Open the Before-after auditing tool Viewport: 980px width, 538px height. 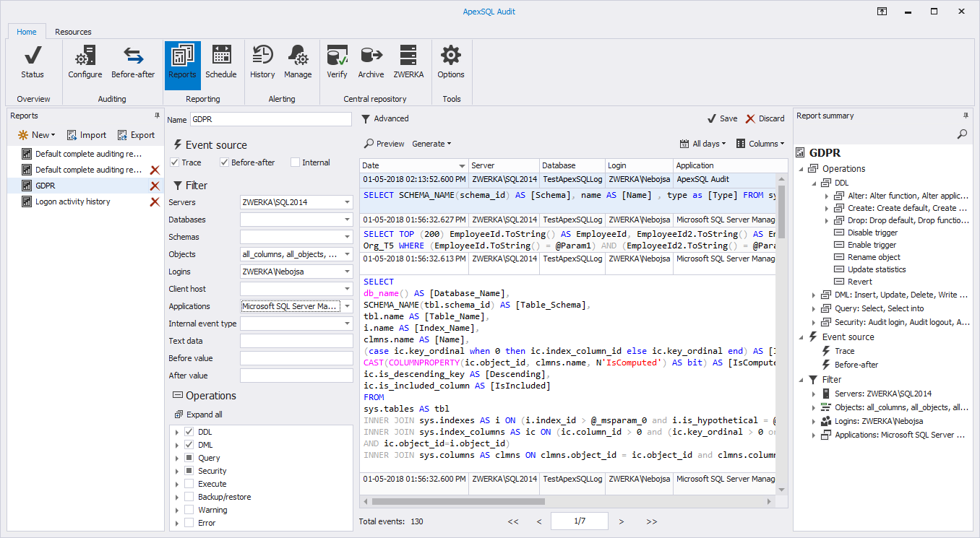coord(133,61)
